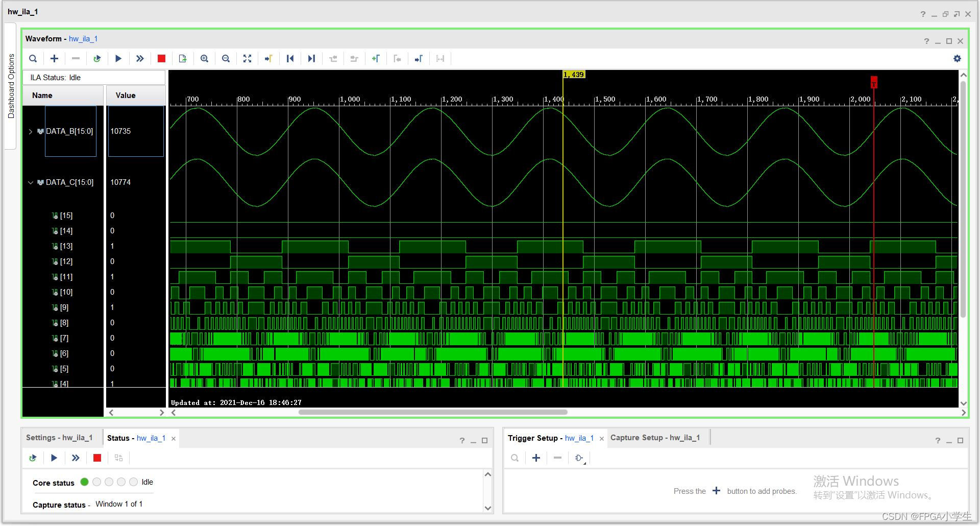Screen dimensions: 980x526
Task: Open trigger condition operator dropdown
Action: pyautogui.click(x=579, y=458)
